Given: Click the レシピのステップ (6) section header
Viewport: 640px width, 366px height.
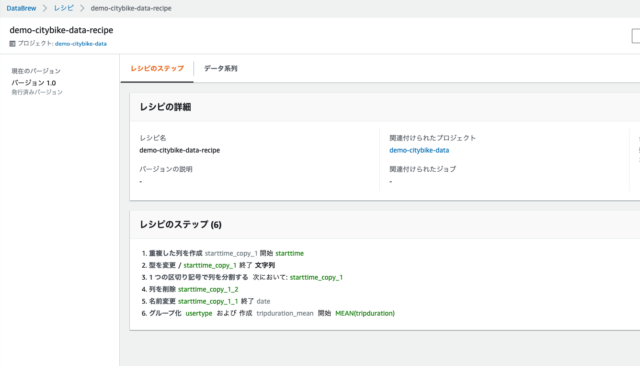Looking at the screenshot, I should point(180,224).
